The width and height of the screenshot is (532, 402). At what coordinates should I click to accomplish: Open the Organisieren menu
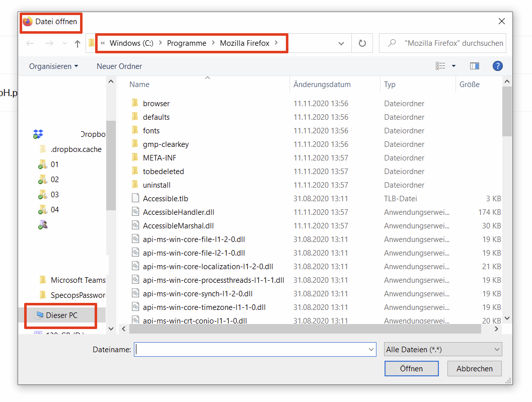click(53, 66)
